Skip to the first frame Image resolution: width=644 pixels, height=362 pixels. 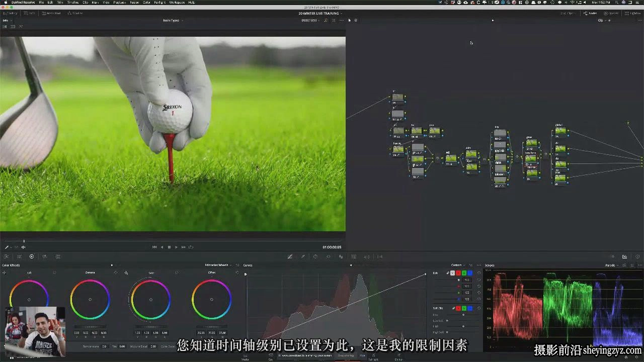(154, 247)
